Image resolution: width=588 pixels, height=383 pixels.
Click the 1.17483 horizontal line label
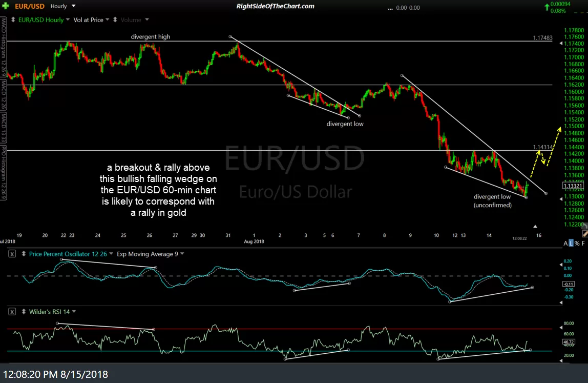(x=542, y=38)
